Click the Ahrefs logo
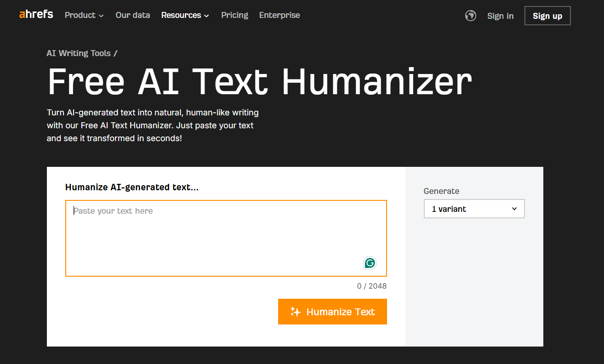The width and height of the screenshot is (604, 364). pos(36,15)
